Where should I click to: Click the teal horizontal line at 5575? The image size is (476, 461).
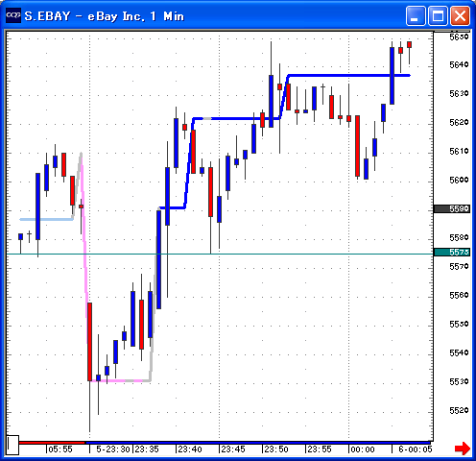220,255
